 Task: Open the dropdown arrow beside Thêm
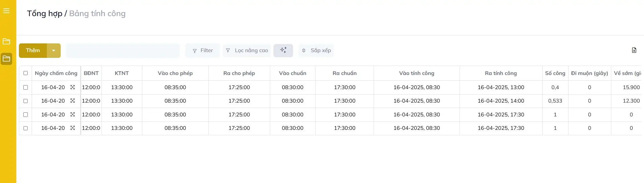coord(54,50)
